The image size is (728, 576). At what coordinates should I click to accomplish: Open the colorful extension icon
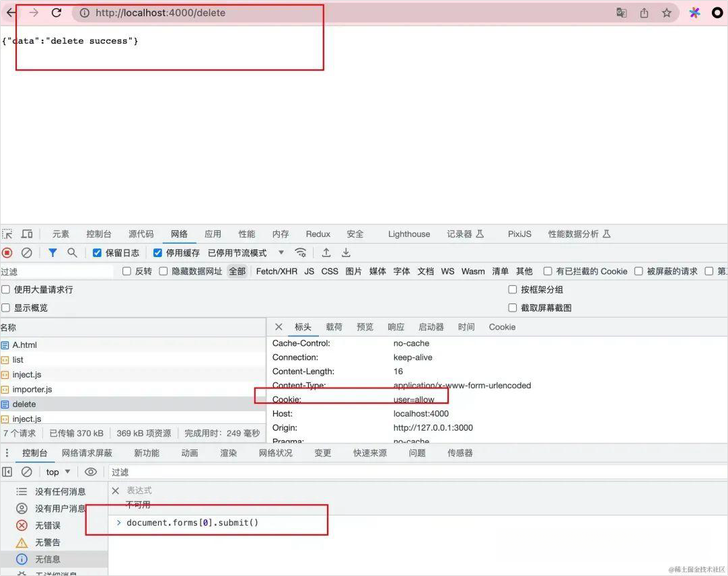[x=694, y=13]
